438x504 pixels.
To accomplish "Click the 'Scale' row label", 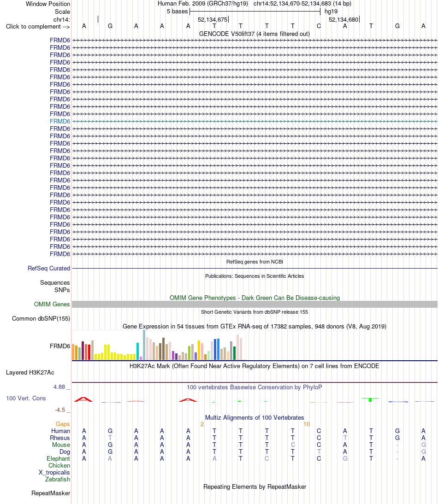I will pyautogui.click(x=62, y=12).
